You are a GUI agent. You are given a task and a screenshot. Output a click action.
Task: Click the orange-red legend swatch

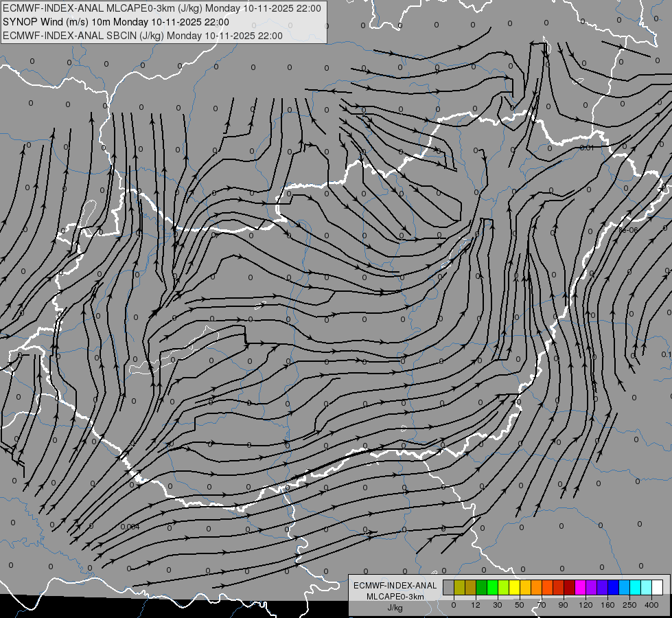point(547,587)
